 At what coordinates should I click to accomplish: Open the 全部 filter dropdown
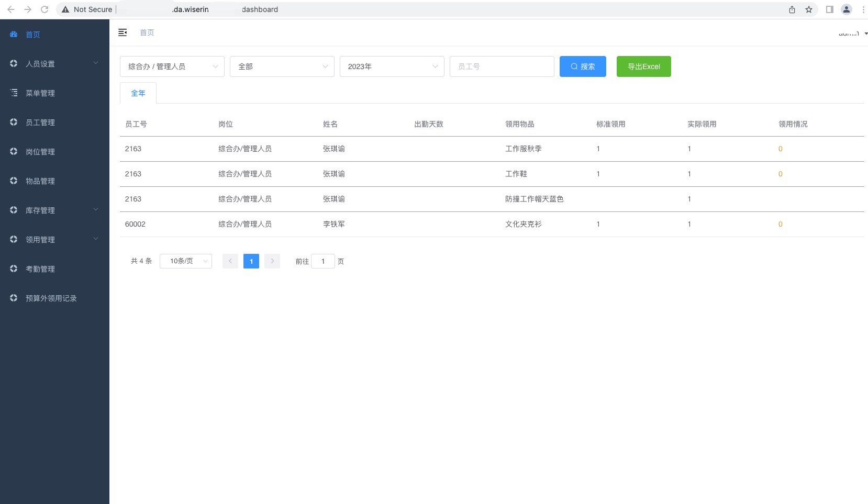coord(282,66)
